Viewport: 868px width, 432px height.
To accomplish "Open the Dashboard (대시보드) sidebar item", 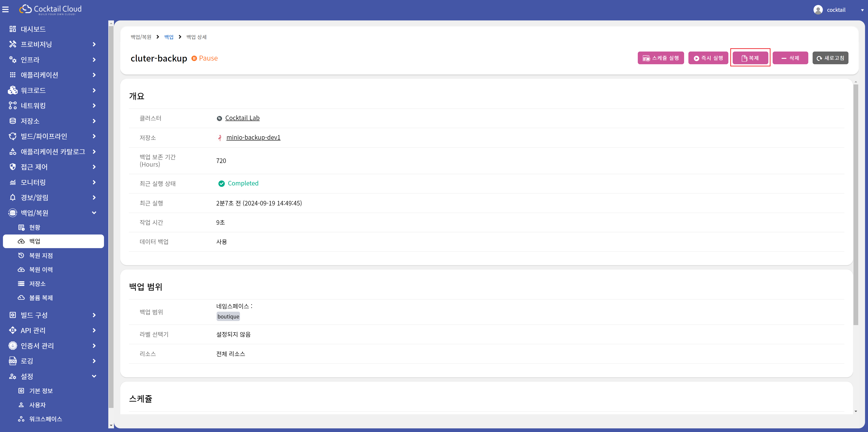I will pyautogui.click(x=33, y=29).
